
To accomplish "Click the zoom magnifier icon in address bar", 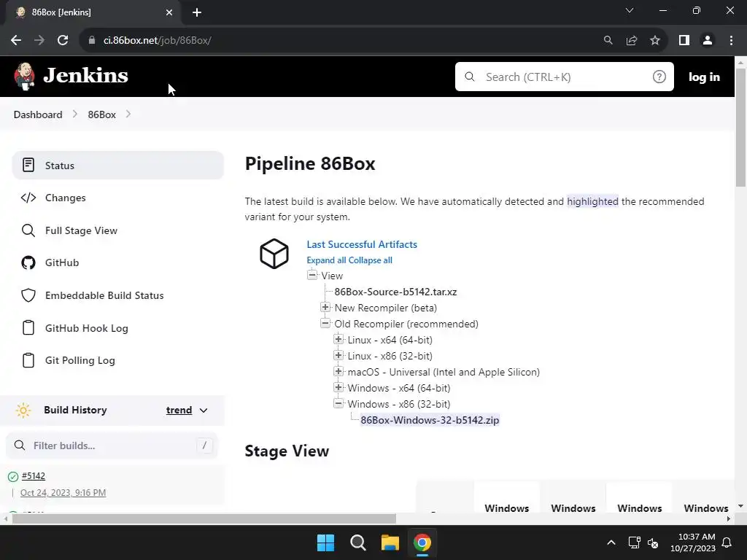I will pos(608,41).
